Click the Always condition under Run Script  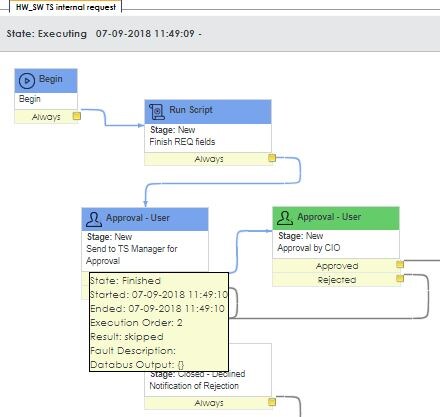coord(209,159)
